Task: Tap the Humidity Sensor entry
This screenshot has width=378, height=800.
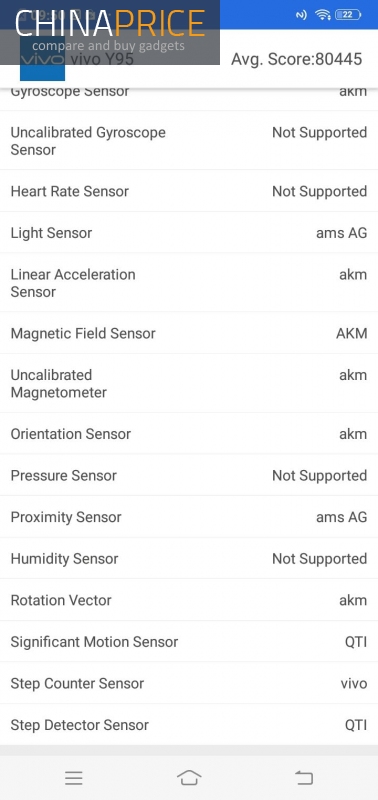Action: click(x=189, y=559)
